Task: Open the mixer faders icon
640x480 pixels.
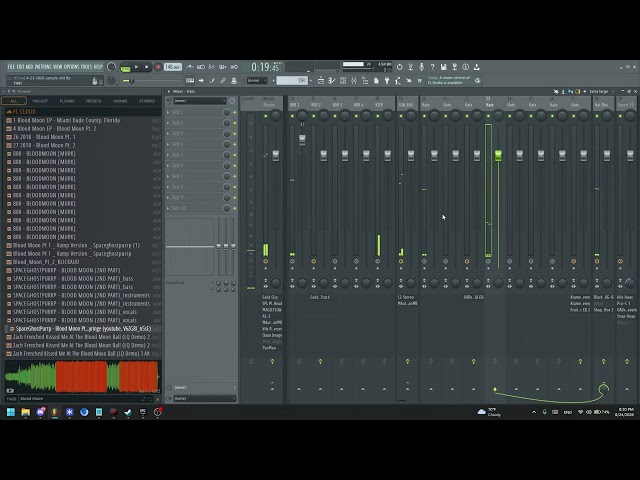Action: [x=354, y=81]
